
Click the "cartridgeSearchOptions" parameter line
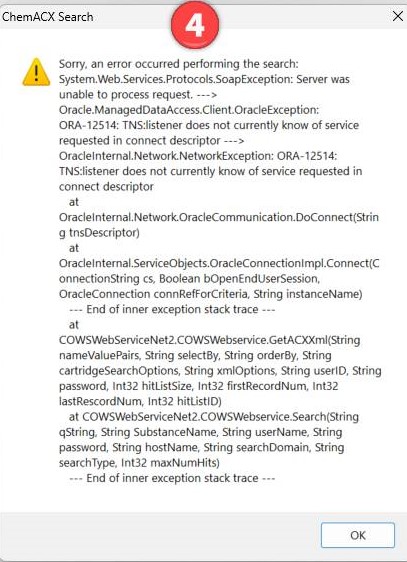pos(220,371)
